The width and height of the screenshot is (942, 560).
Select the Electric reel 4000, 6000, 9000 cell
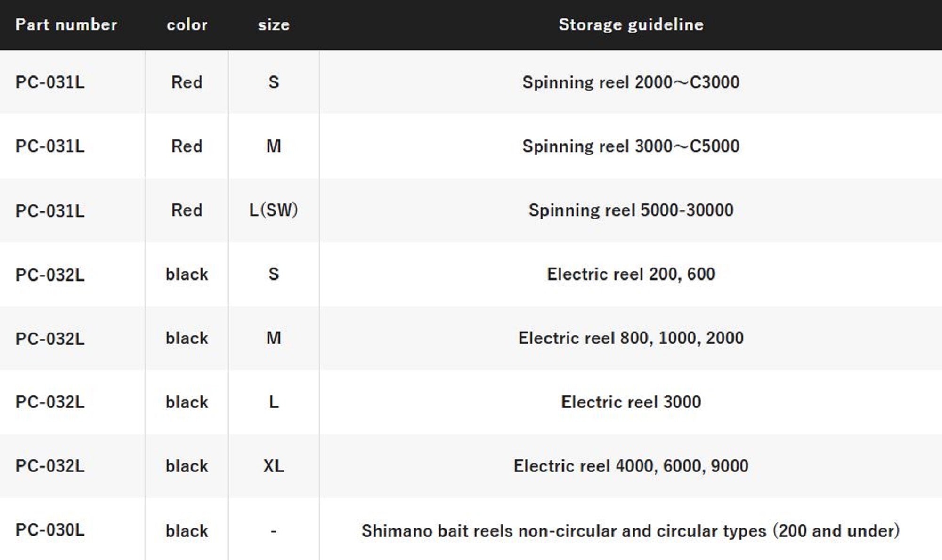click(x=631, y=466)
